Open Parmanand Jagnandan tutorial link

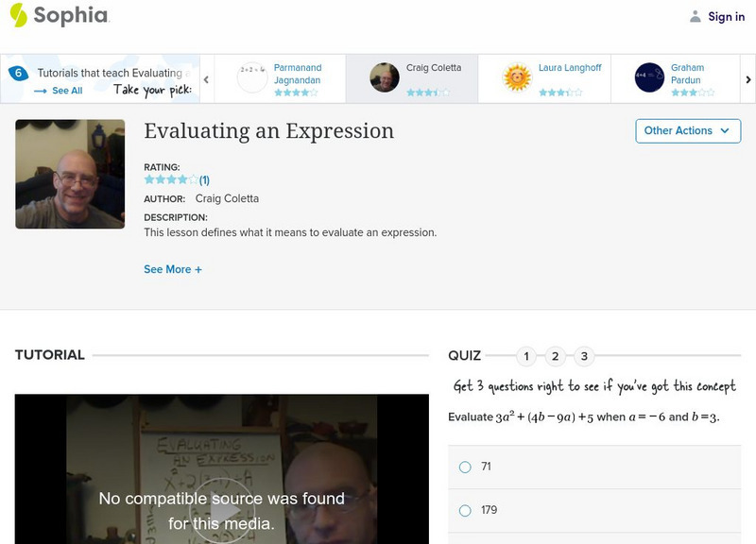pyautogui.click(x=298, y=74)
